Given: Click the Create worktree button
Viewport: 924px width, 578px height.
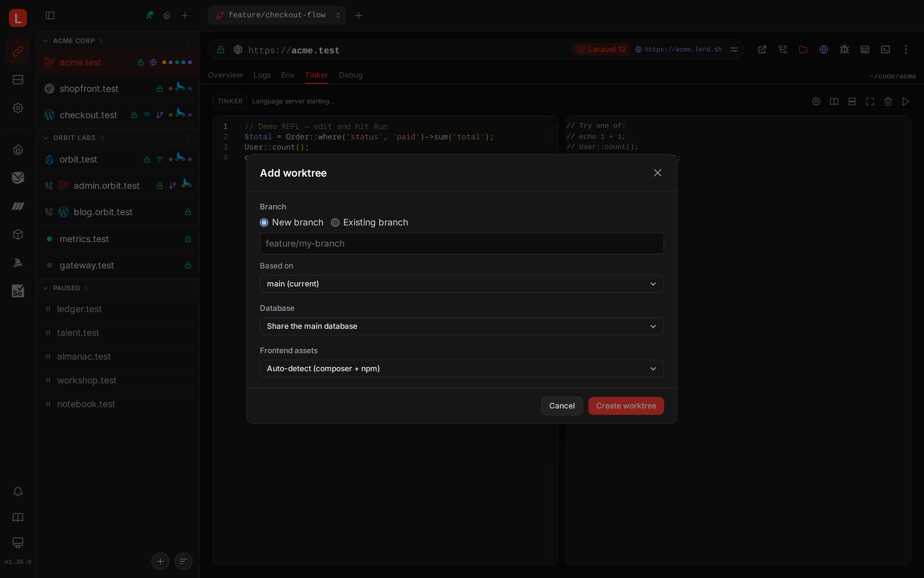Looking at the screenshot, I should tap(626, 406).
